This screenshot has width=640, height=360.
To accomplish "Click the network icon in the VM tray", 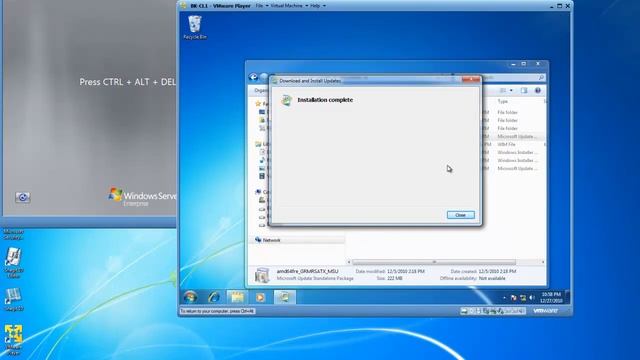I will [523, 298].
